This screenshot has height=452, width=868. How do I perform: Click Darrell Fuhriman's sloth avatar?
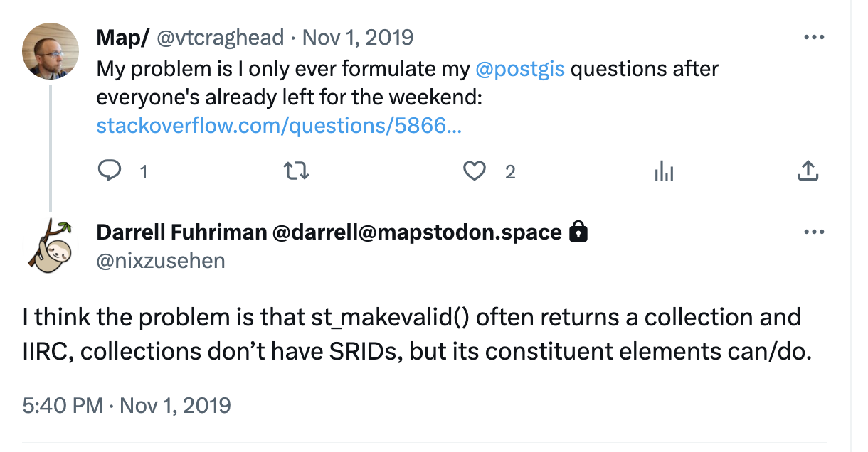pyautogui.click(x=51, y=244)
